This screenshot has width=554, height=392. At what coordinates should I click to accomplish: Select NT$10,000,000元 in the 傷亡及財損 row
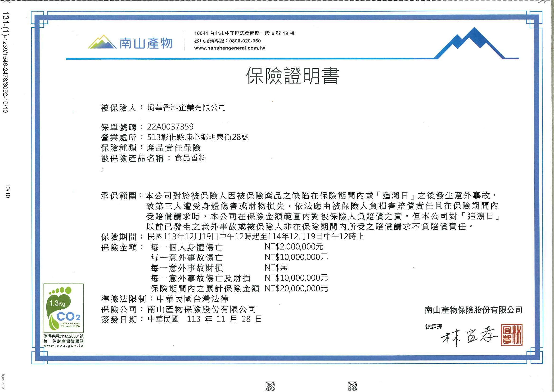[296, 278]
